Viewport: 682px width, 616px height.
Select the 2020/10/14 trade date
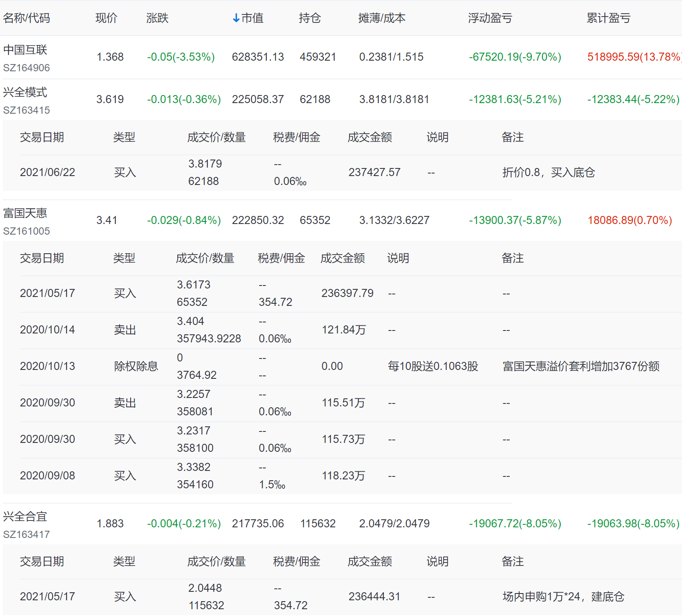[48, 330]
